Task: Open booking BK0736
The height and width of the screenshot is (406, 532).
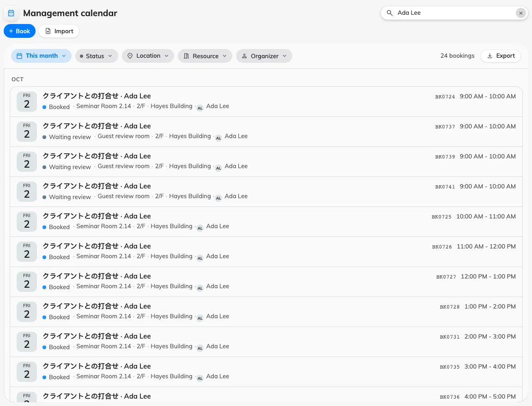Action: tap(266, 395)
